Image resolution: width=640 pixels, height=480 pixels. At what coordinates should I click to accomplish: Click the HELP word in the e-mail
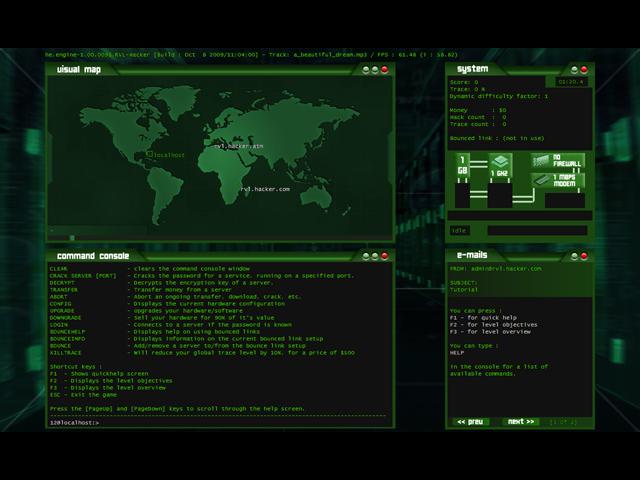click(x=457, y=353)
